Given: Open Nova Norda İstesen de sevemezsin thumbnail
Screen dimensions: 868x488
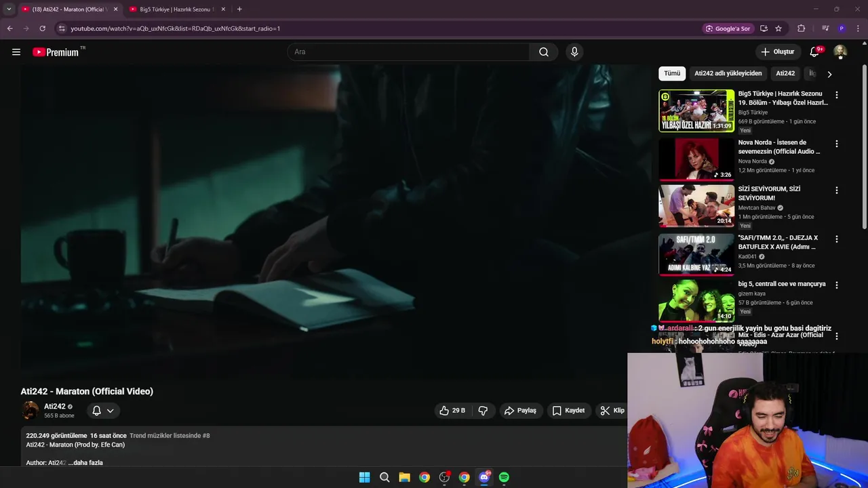Looking at the screenshot, I should (696, 159).
